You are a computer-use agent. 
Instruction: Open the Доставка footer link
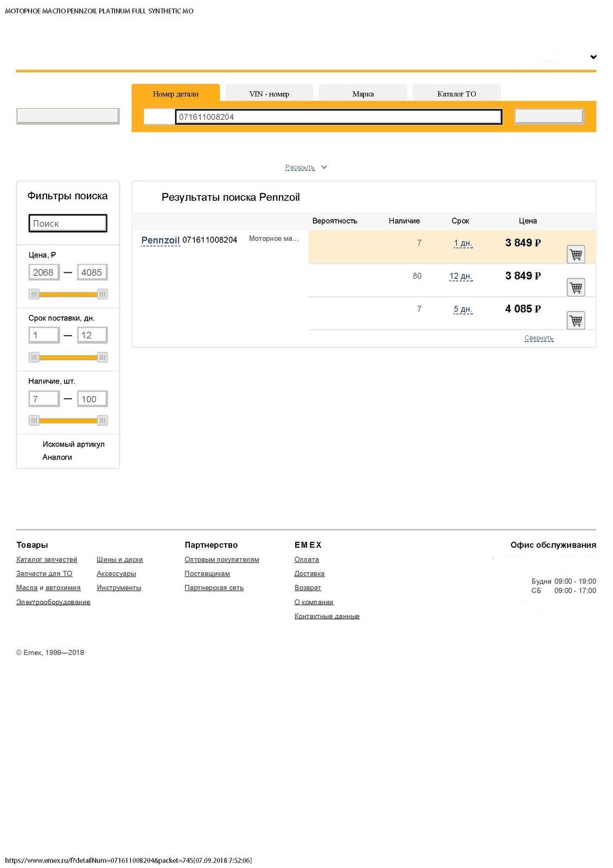[309, 573]
